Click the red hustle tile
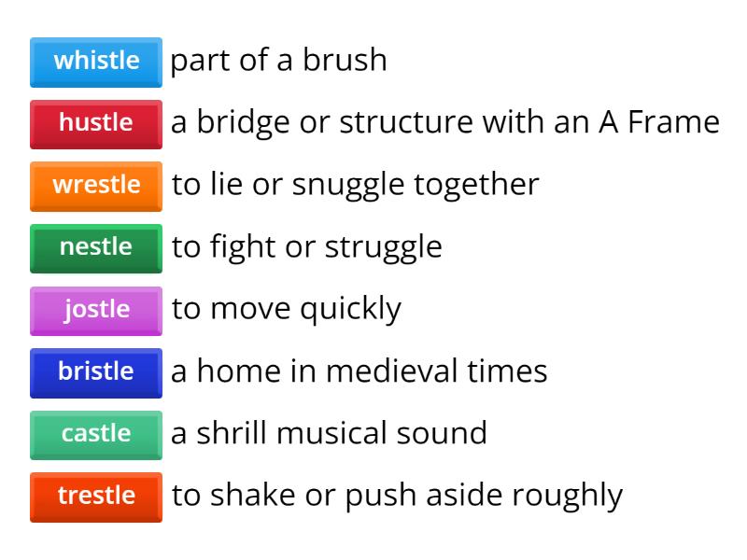The height and width of the screenshot is (560, 747). click(x=96, y=122)
